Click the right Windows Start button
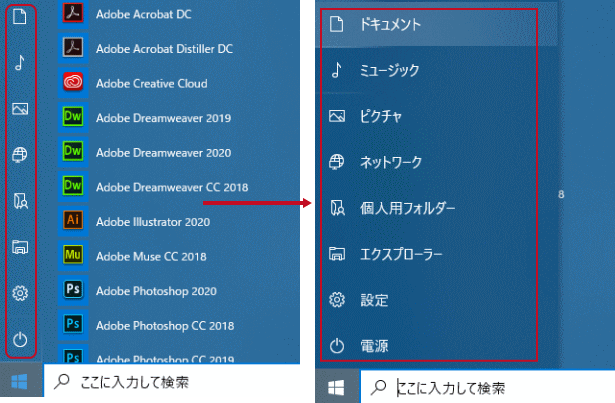This screenshot has width=615, height=403. (337, 388)
